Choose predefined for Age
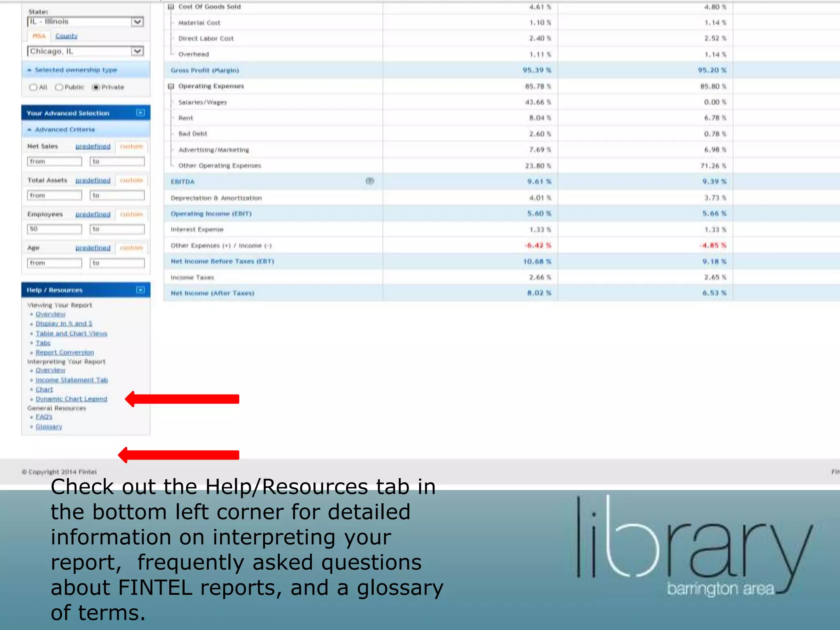 (93, 248)
